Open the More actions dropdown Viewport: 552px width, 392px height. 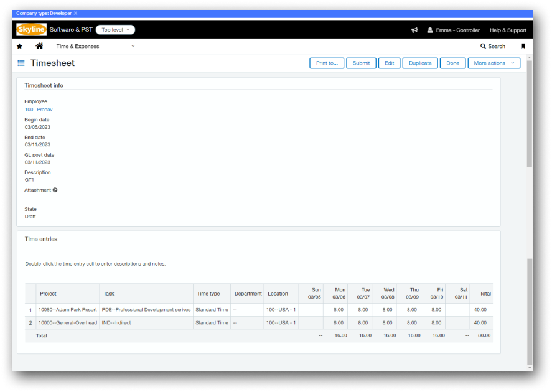point(494,63)
